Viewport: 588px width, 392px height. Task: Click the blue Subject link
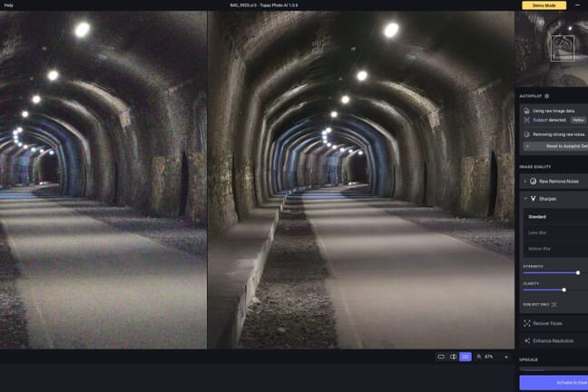click(x=541, y=120)
